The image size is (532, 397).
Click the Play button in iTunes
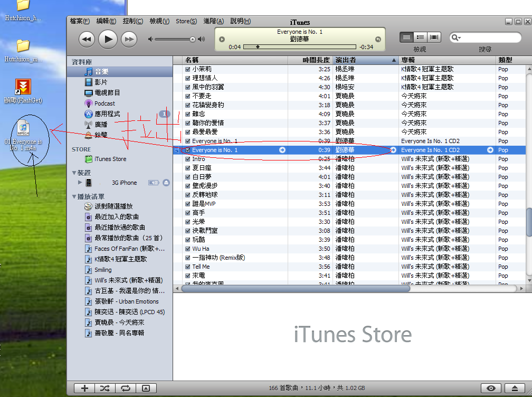coord(108,39)
